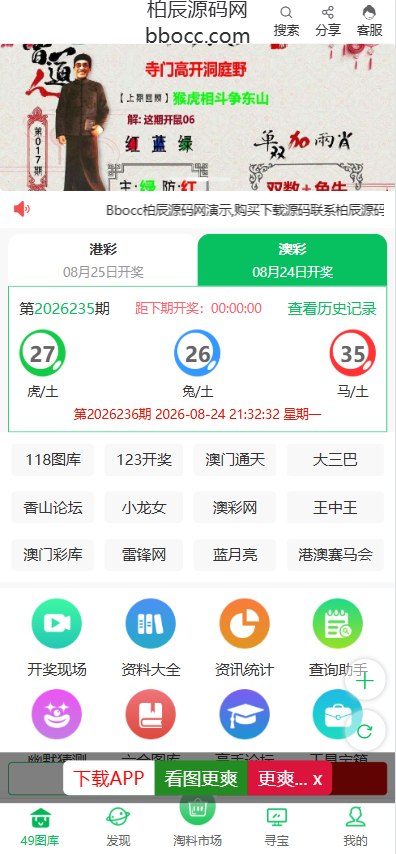Click 兔/土 label under ball 26
The height and width of the screenshot is (854, 396).
(197, 391)
